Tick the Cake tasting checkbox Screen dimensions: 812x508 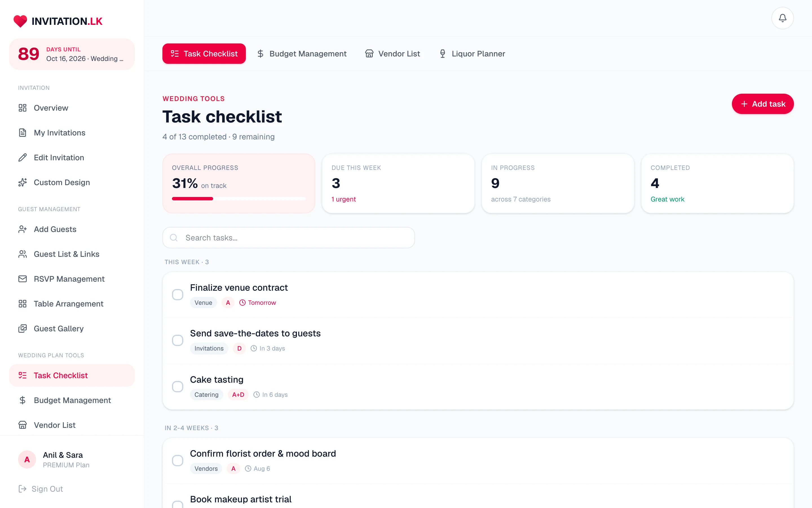tap(178, 387)
